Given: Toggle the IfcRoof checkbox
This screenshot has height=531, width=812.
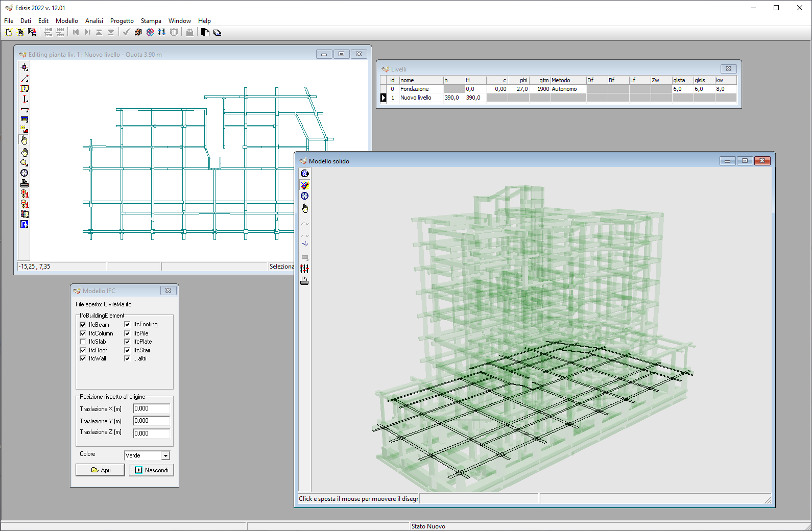Looking at the screenshot, I should coord(83,350).
